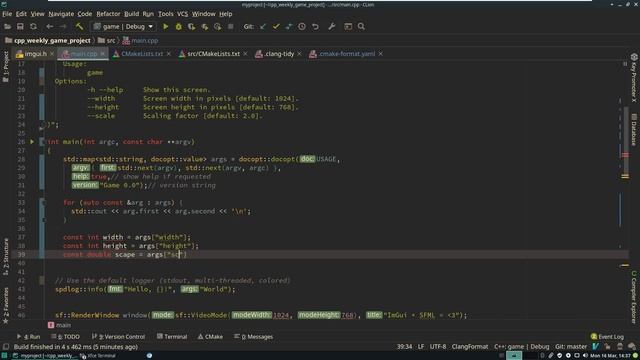Viewport: 640px width, 360px height.
Task: Open the Git: master branch popup
Action: 571,347
